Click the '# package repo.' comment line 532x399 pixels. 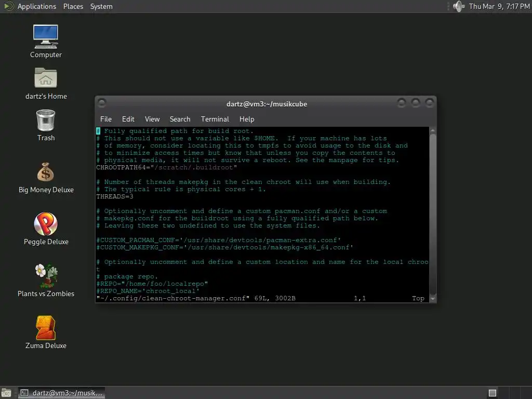click(127, 276)
